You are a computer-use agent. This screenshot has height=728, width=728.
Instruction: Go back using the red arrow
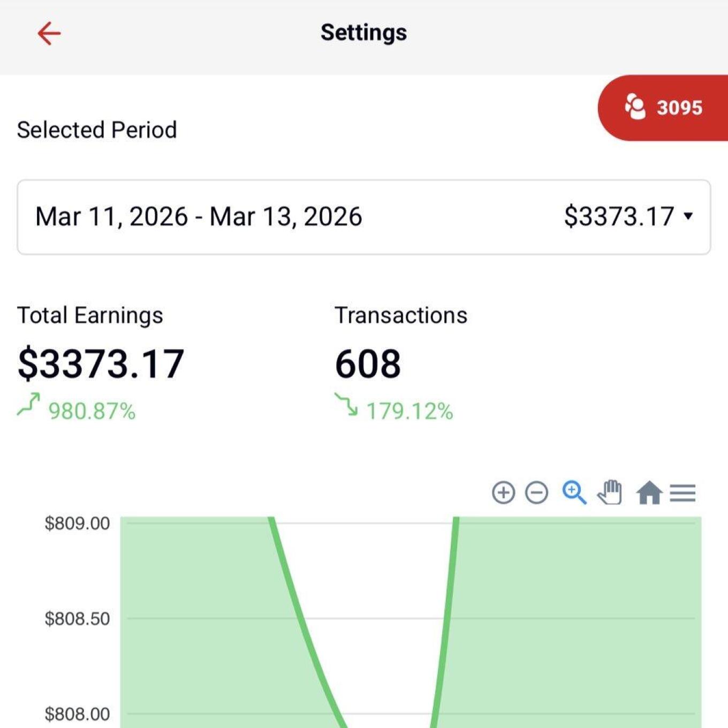[49, 33]
